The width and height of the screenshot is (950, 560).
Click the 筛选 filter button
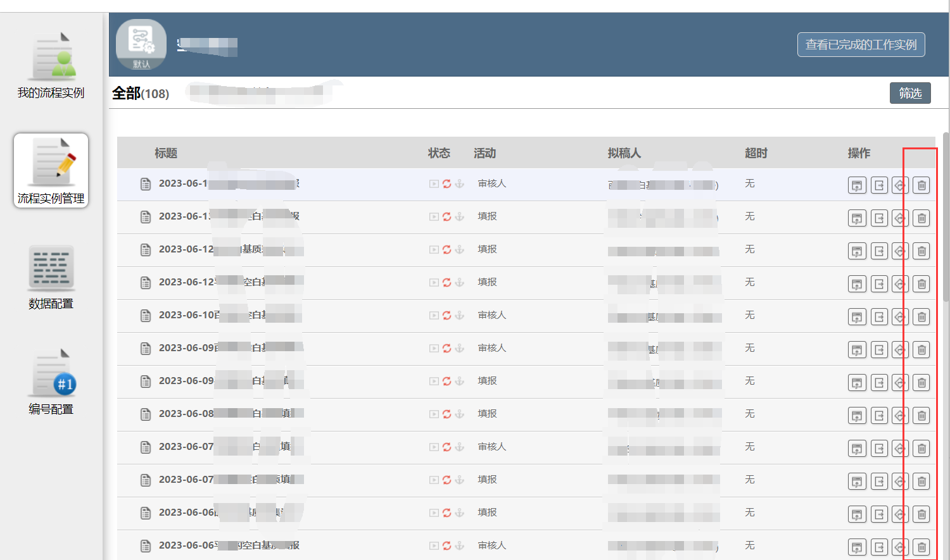(x=910, y=93)
